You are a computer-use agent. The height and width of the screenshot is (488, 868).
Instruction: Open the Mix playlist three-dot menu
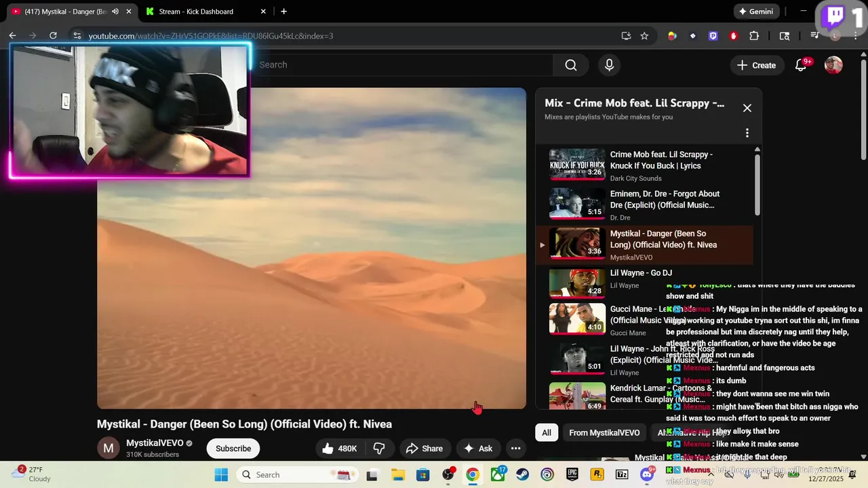pyautogui.click(x=747, y=133)
